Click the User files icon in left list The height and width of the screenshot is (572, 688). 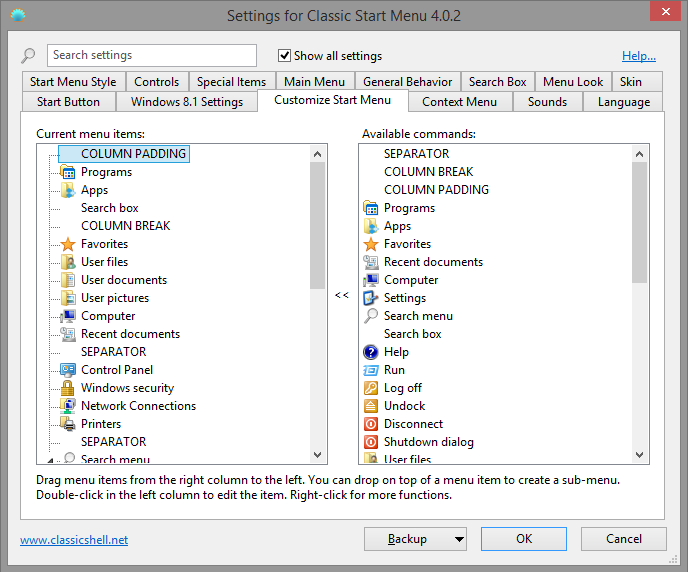68,262
